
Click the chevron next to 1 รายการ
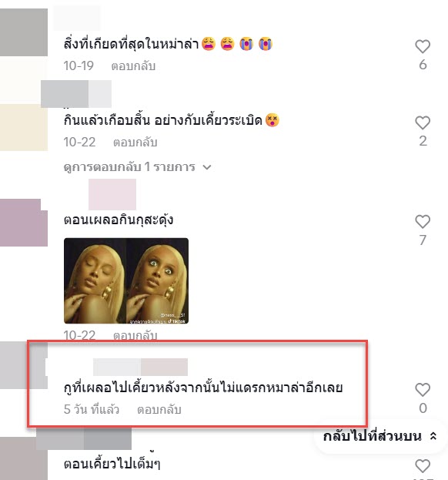[x=207, y=167]
